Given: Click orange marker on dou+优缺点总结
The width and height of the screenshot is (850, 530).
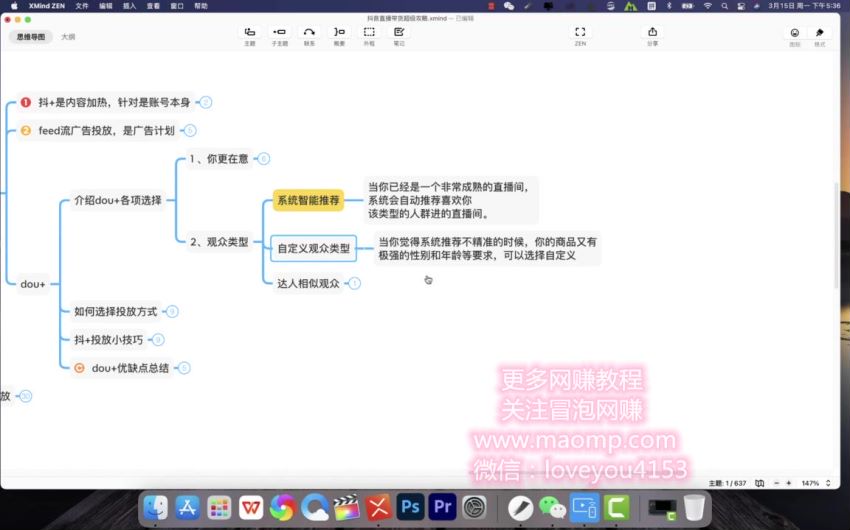Looking at the screenshot, I should point(79,368).
